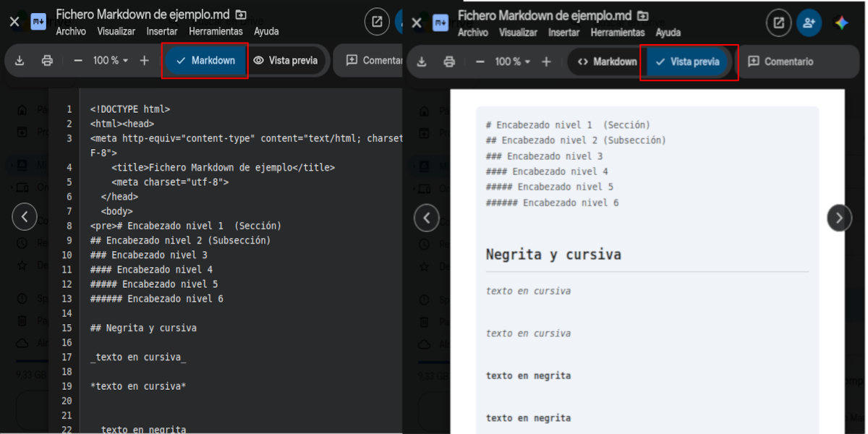Click file title in right-hand window header
This screenshot has width=868, height=434.
(x=545, y=15)
